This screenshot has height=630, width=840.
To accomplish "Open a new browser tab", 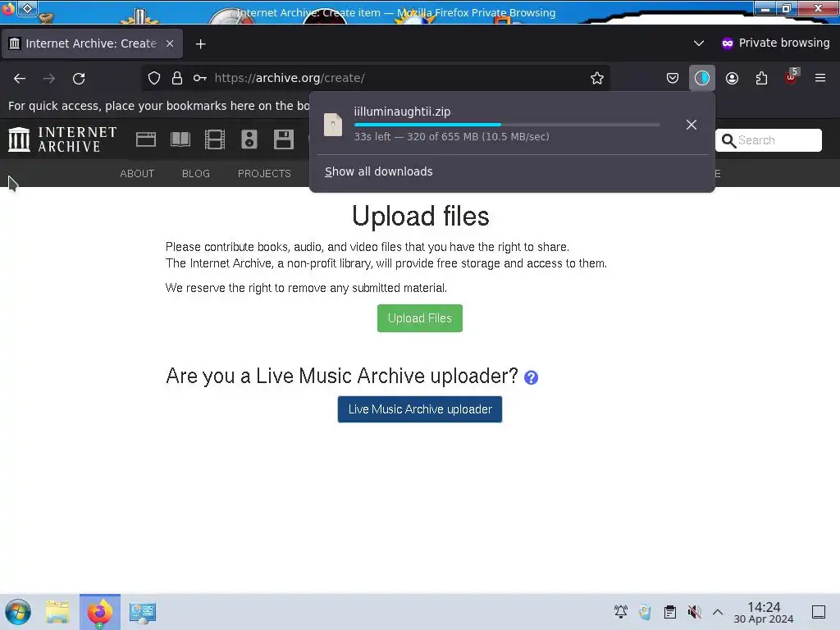I will point(200,44).
